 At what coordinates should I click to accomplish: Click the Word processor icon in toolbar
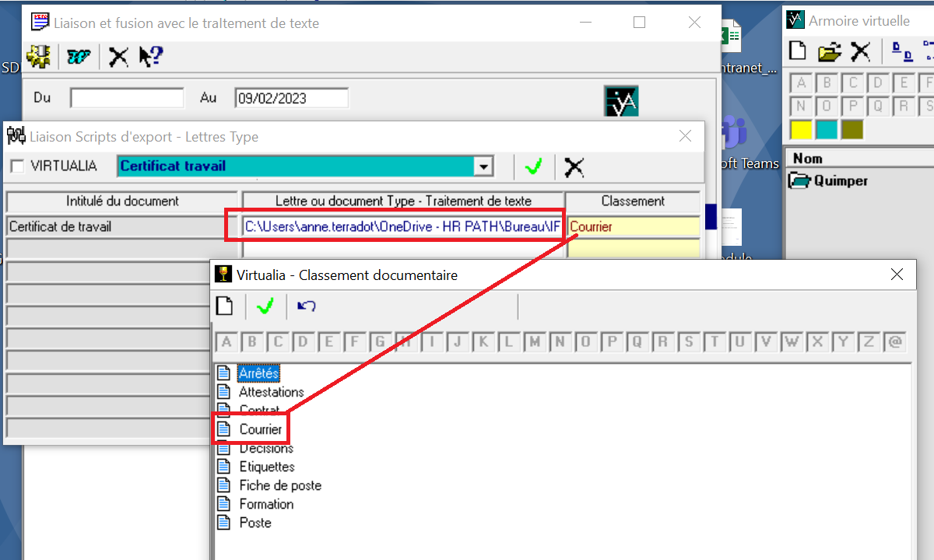click(x=78, y=56)
